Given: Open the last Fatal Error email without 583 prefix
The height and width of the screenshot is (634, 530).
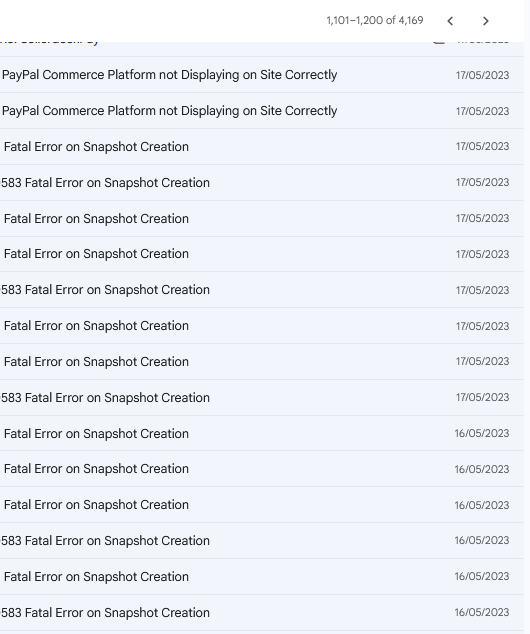Looking at the screenshot, I should (x=262, y=577).
